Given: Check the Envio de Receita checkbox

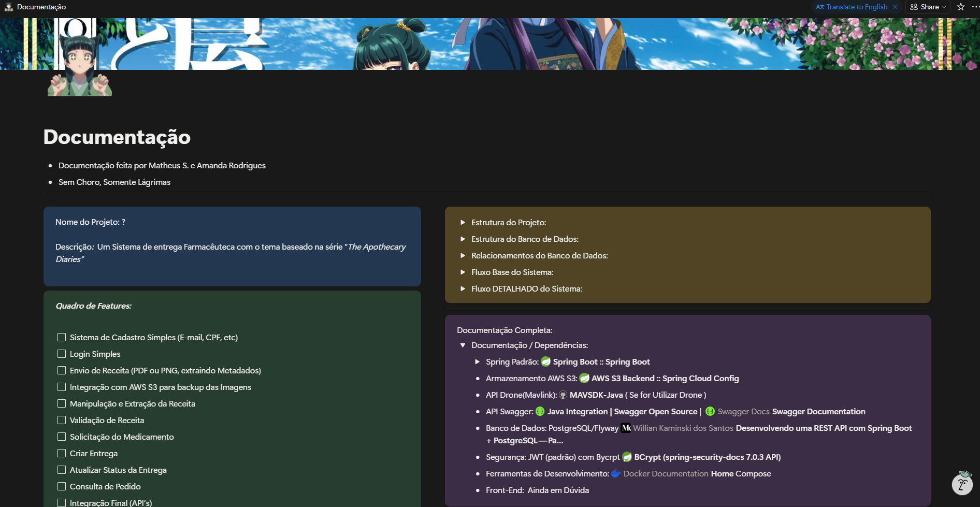Looking at the screenshot, I should point(62,370).
